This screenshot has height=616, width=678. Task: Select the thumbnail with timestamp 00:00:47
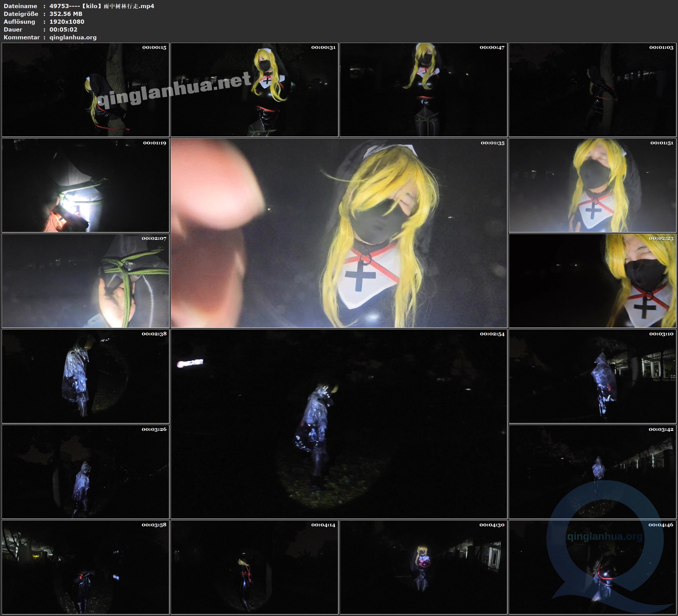[424, 90]
